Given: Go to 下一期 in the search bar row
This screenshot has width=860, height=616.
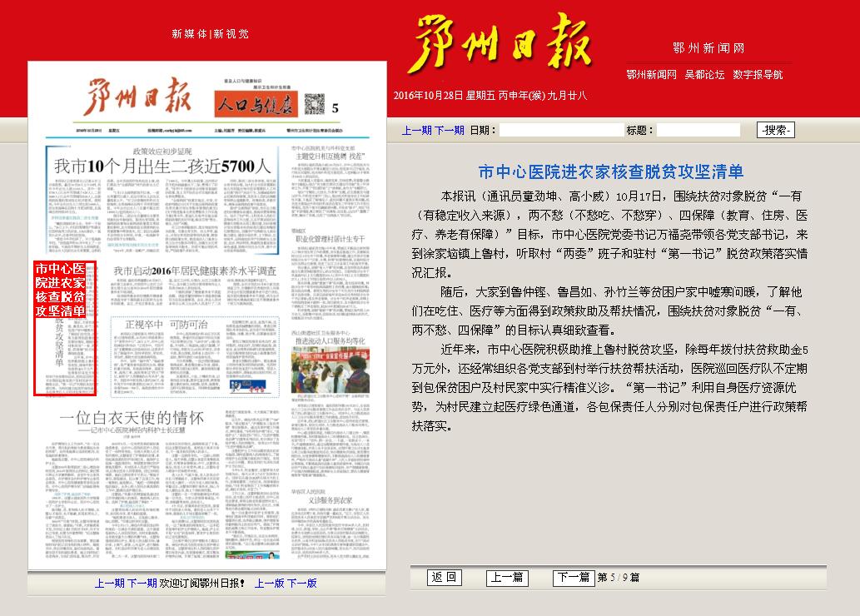Looking at the screenshot, I should click(x=450, y=131).
